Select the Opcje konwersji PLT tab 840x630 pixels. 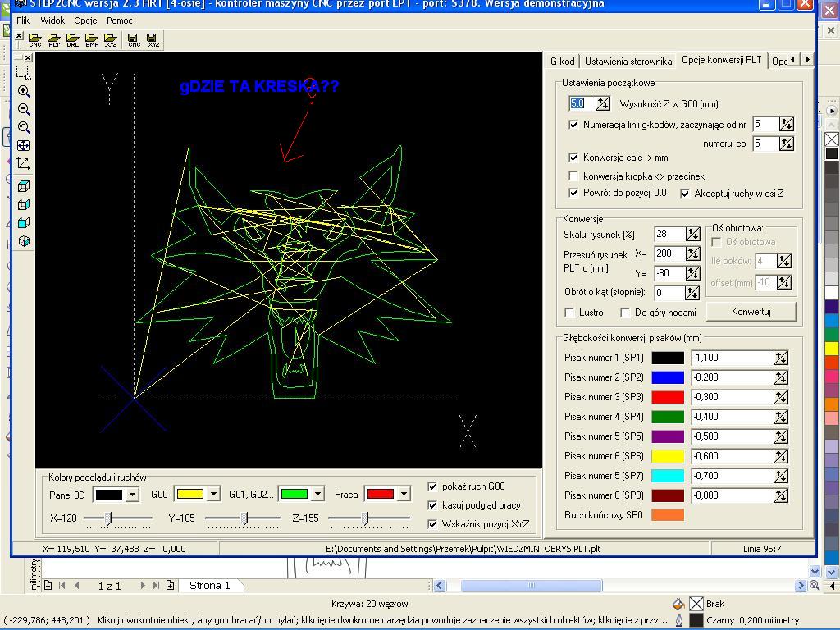pyautogui.click(x=721, y=59)
